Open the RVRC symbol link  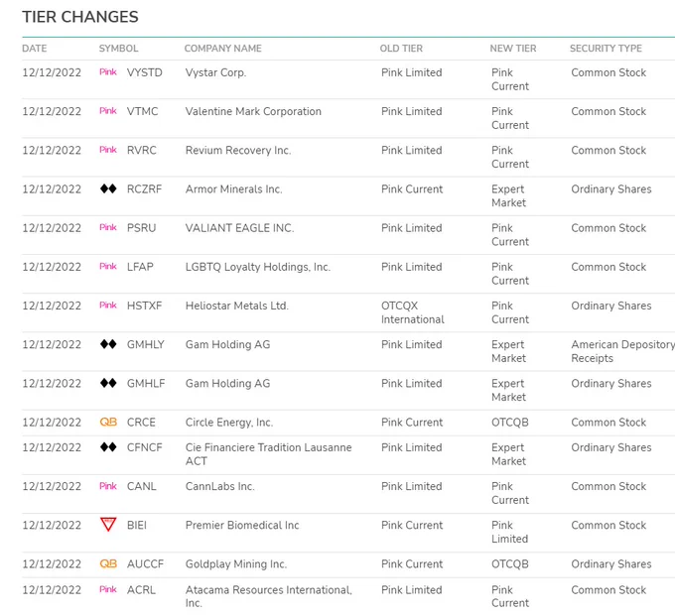[x=142, y=150]
